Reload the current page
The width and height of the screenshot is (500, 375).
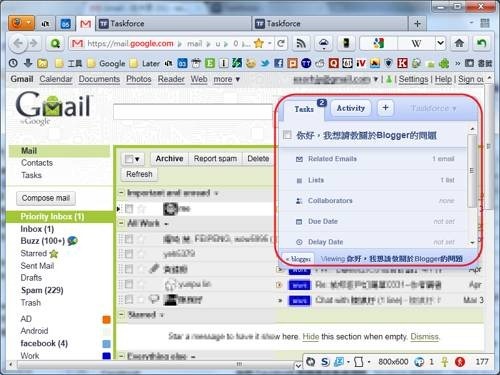coord(281,43)
